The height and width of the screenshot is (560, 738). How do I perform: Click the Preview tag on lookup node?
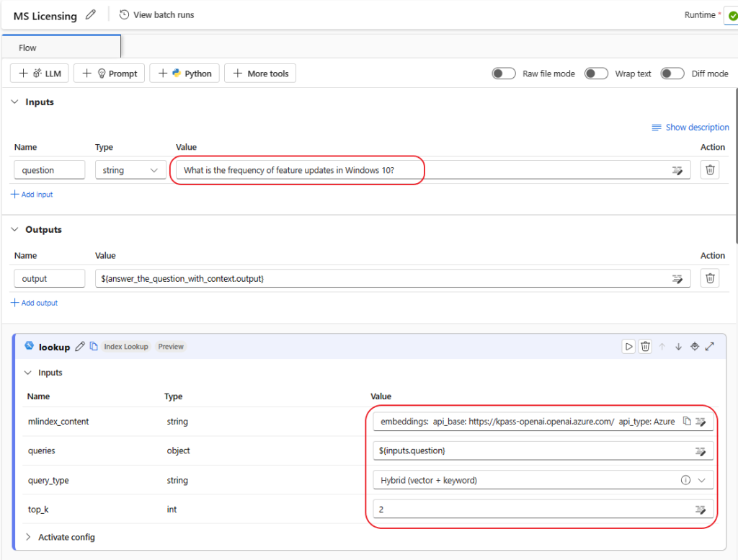[x=171, y=347]
